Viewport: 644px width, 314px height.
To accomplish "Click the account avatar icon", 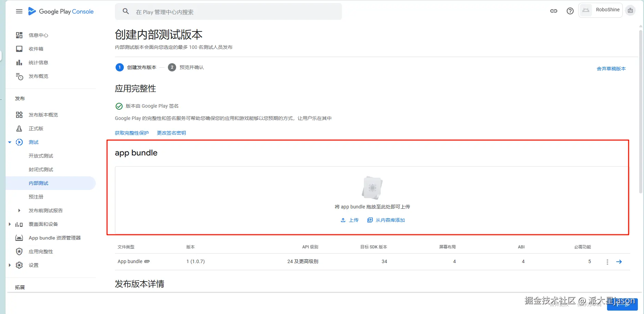I will click(630, 10).
